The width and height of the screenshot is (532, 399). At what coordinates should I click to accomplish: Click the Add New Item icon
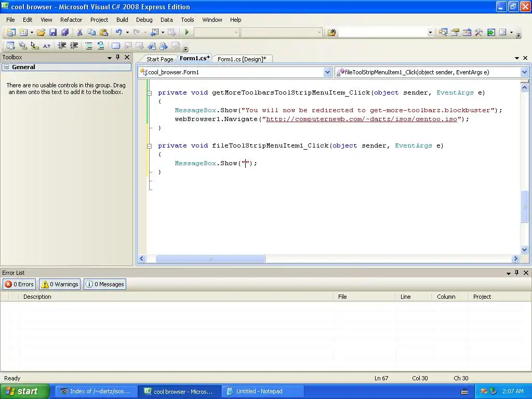coord(23,32)
